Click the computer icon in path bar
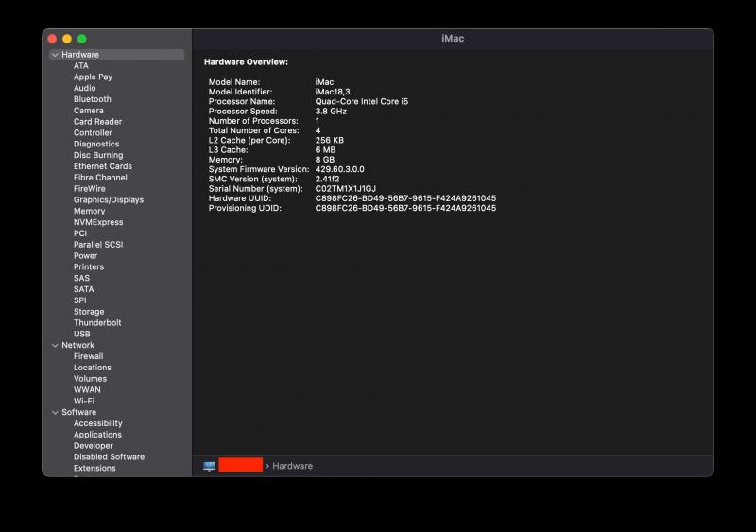Image resolution: width=756 pixels, height=532 pixels. tap(209, 466)
